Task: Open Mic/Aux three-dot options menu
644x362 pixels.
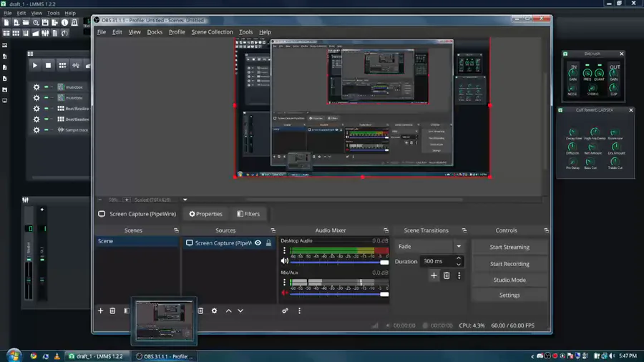Action: pos(284,282)
